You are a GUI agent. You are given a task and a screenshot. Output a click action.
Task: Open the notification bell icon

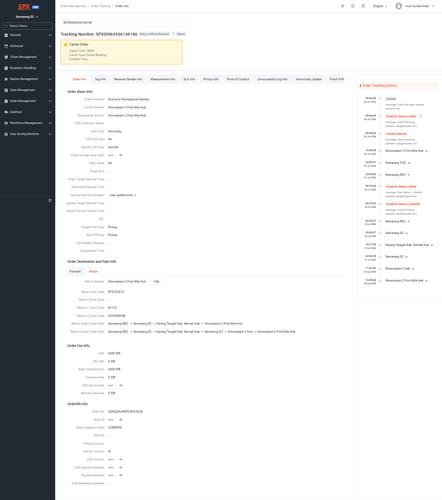coord(353,6)
